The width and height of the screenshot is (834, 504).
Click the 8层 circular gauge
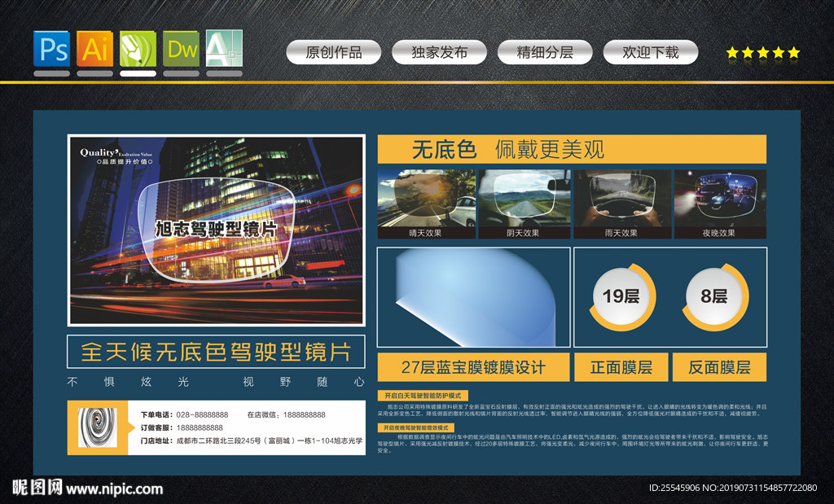point(714,296)
